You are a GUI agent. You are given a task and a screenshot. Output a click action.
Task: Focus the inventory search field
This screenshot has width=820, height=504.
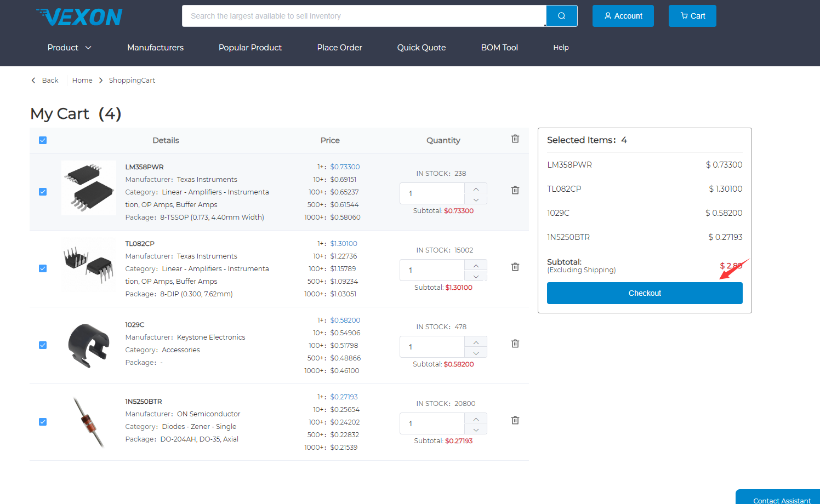[364, 16]
